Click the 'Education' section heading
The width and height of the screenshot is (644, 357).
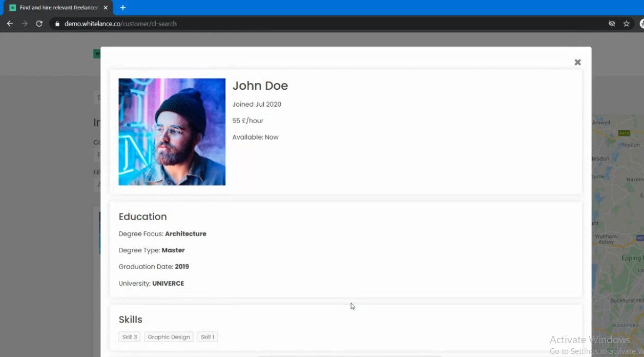pyautogui.click(x=143, y=216)
